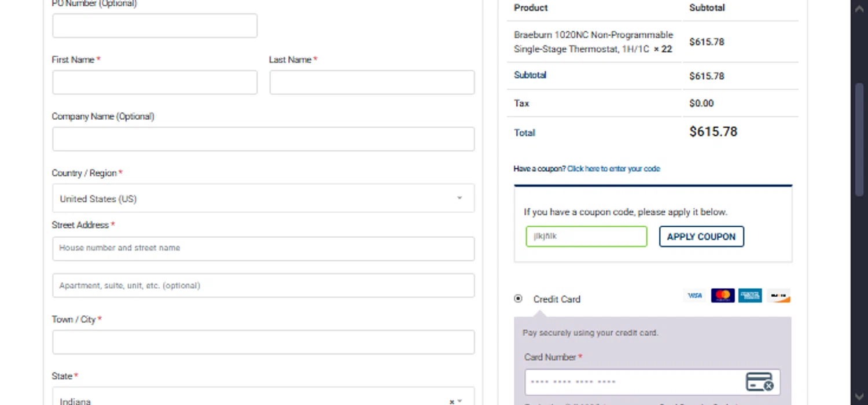Click the 'If you have a coupon code' text
868x405 pixels.
pyautogui.click(x=626, y=212)
